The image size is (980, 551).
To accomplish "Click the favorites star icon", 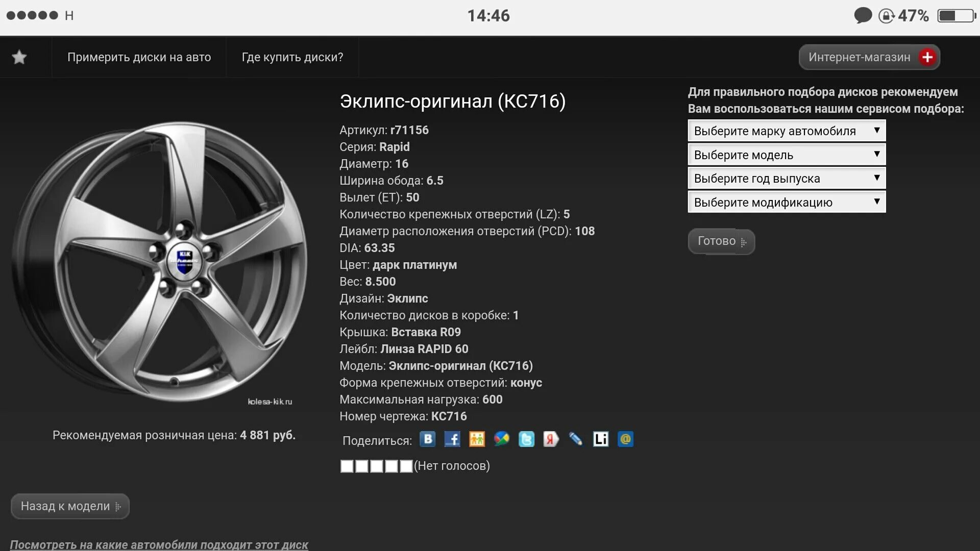I will pyautogui.click(x=19, y=57).
